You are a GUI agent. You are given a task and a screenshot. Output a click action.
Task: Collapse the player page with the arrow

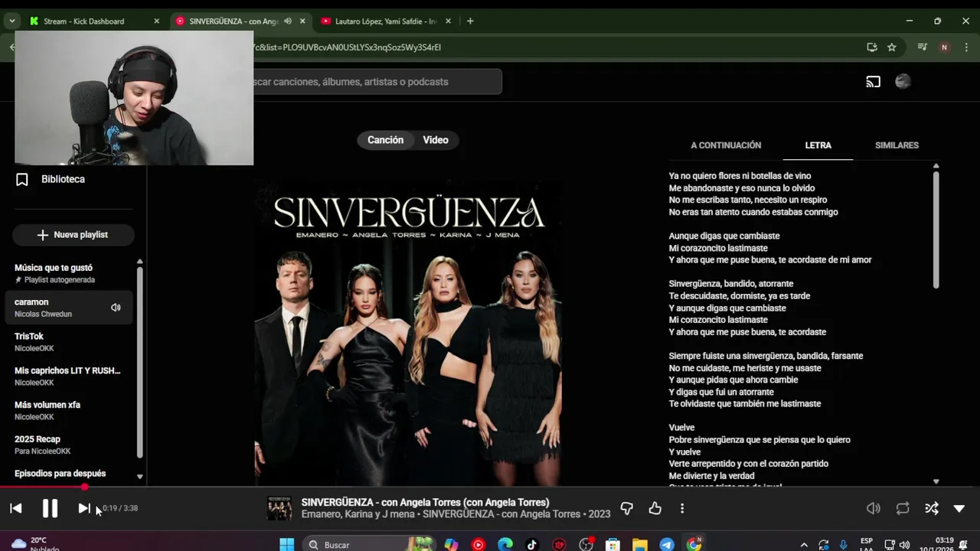[x=959, y=508]
